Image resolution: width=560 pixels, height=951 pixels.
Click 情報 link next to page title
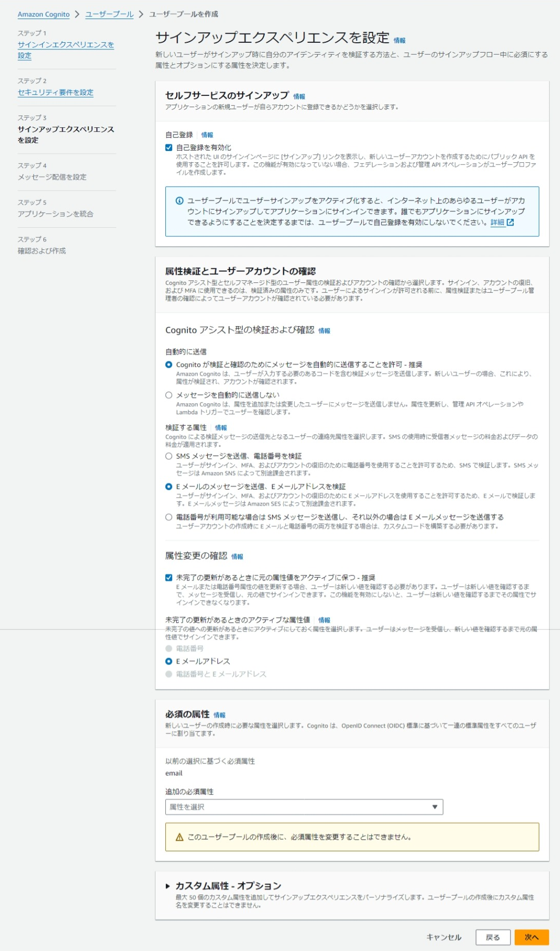pos(399,40)
